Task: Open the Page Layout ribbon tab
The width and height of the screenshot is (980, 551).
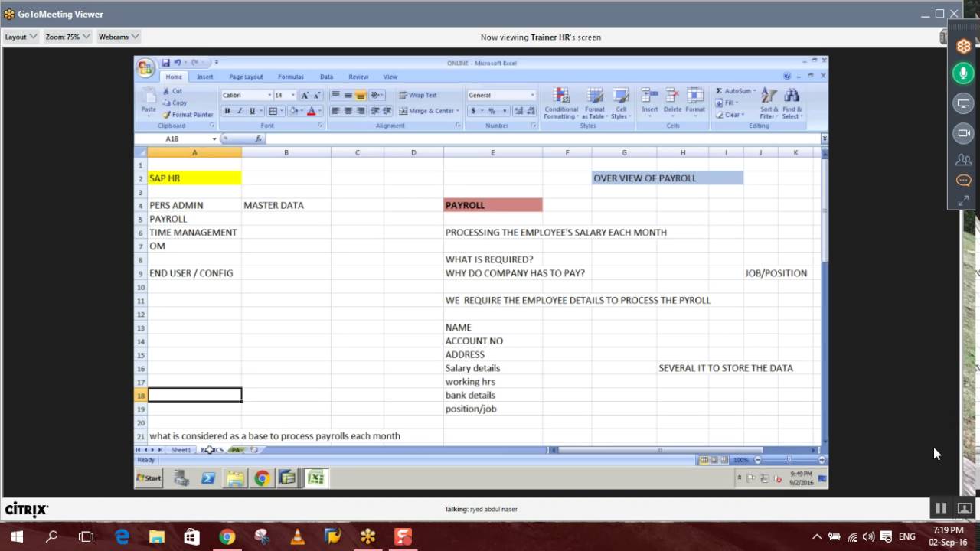Action: [246, 77]
